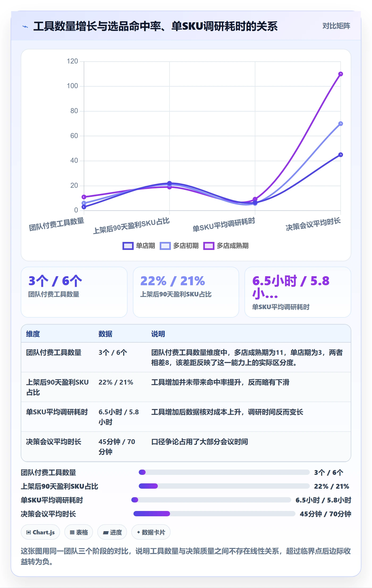Select the 团队付费工具数量 table row label

[54, 352]
